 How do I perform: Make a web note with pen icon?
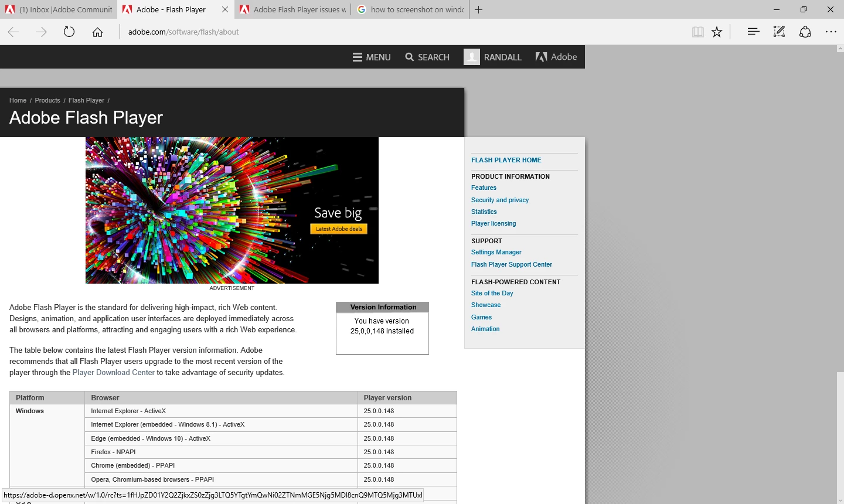[x=779, y=32]
